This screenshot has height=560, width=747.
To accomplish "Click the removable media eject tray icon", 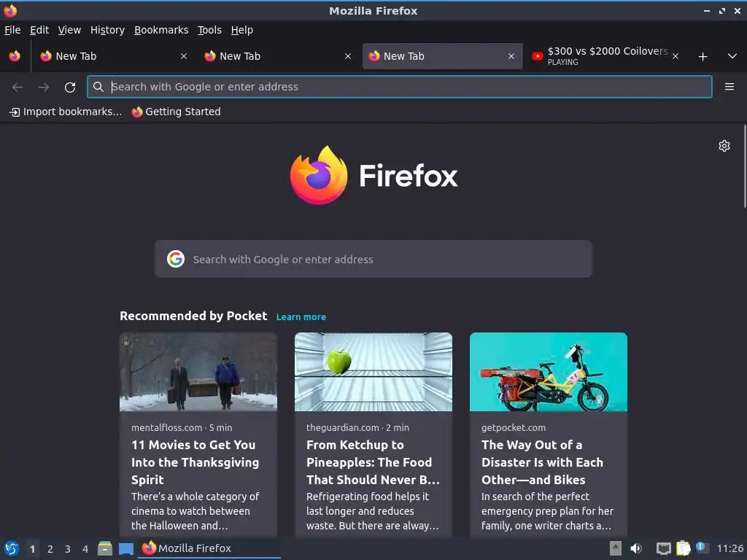I will coord(616,548).
